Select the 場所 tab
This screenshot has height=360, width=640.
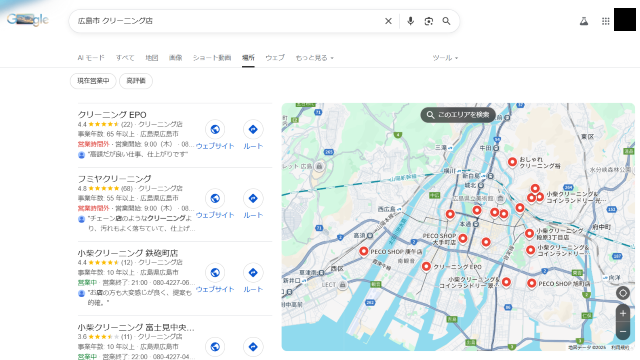pos(248,58)
